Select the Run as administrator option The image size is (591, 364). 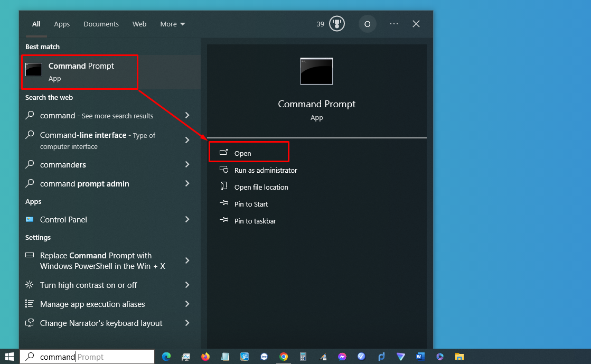point(266,170)
